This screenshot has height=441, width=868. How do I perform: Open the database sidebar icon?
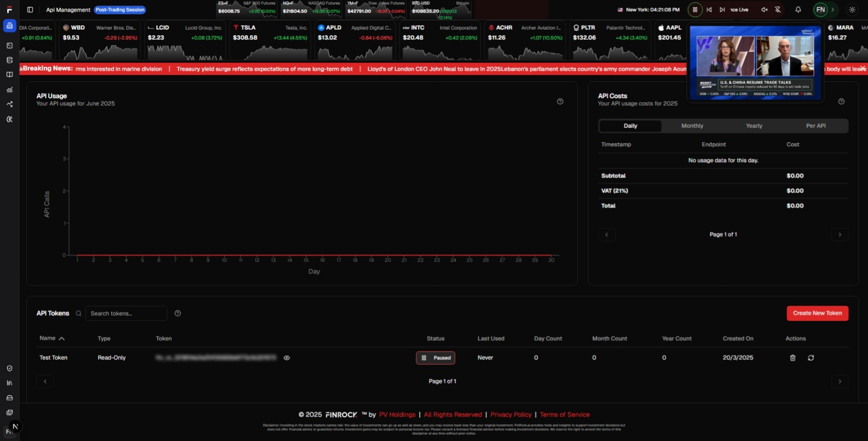pyautogui.click(x=9, y=60)
